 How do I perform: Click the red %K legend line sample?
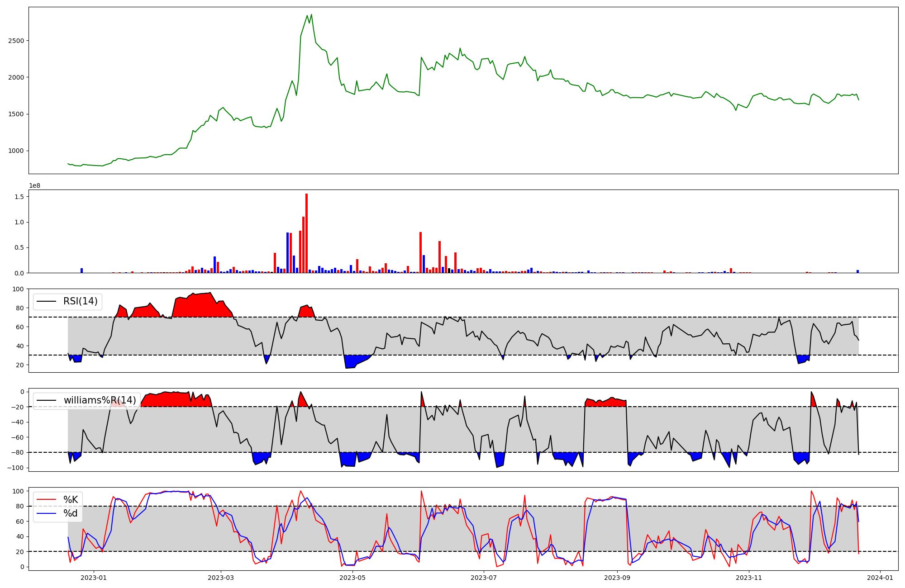pos(46,499)
